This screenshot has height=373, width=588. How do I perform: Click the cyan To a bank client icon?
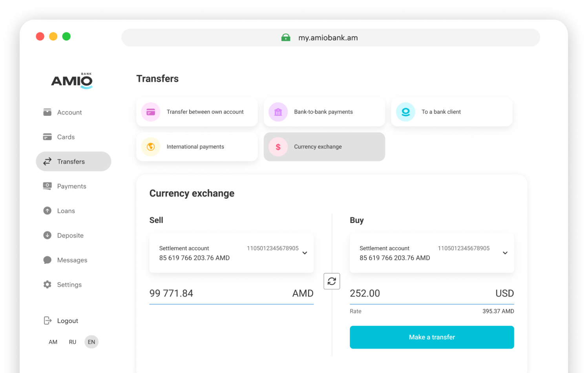tap(405, 112)
